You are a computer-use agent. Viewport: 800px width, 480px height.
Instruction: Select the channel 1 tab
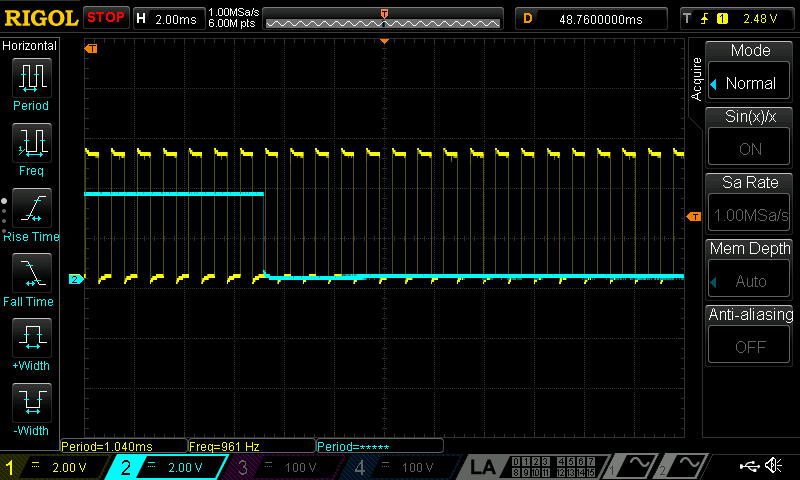(55, 467)
